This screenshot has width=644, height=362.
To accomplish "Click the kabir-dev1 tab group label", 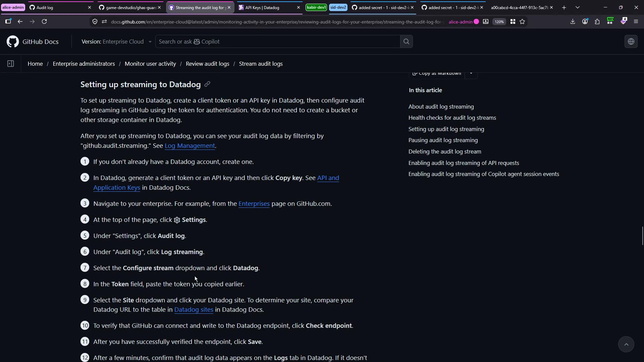I will coord(316,7).
